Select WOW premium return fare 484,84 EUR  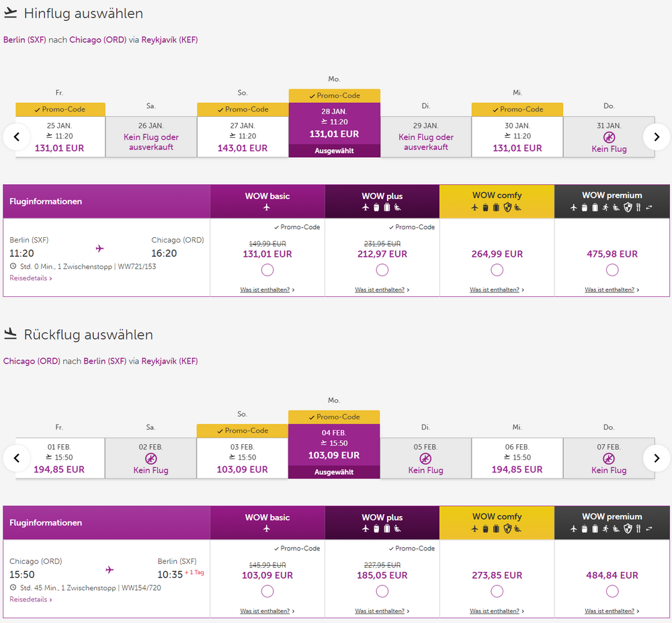tap(612, 591)
